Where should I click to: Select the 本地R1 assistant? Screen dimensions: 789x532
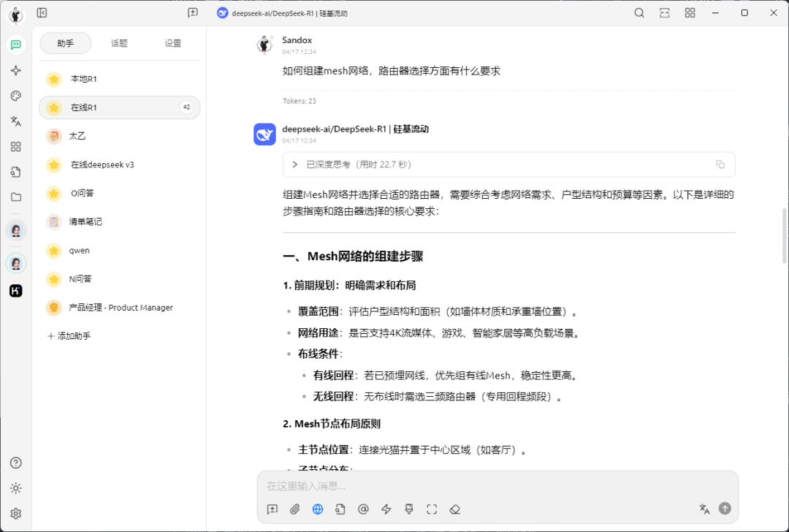pyautogui.click(x=119, y=79)
